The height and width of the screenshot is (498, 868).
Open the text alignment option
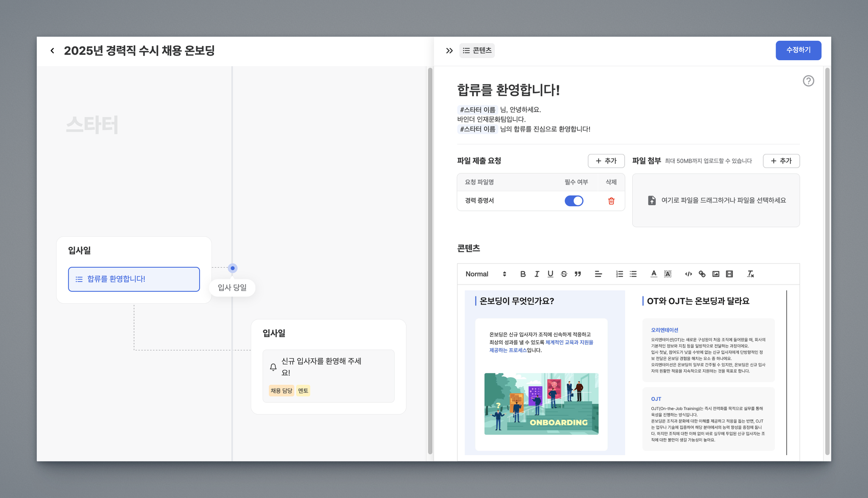tap(598, 274)
